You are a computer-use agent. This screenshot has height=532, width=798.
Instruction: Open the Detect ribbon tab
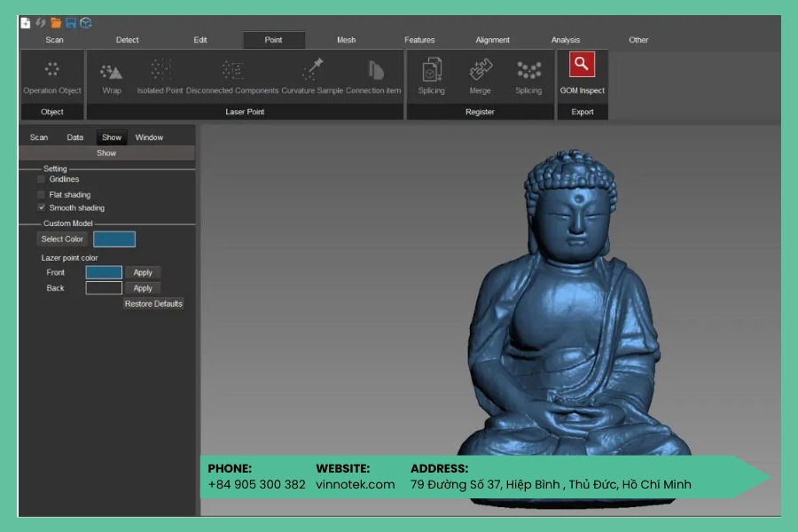[x=127, y=40]
